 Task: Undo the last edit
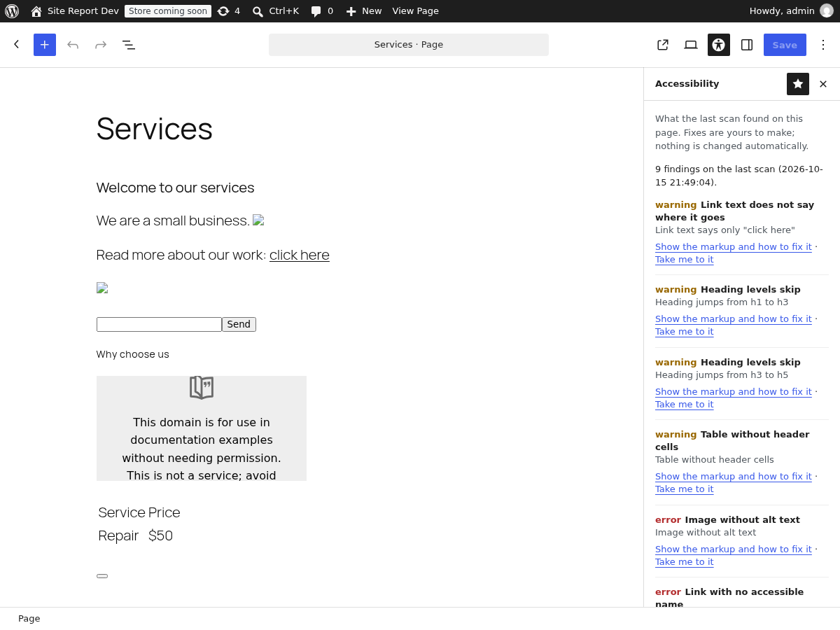click(73, 45)
